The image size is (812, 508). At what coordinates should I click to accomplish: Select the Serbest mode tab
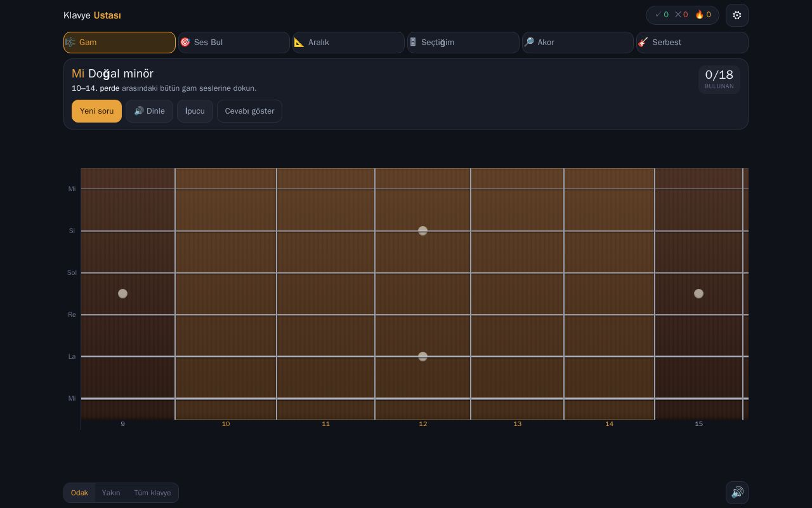click(692, 43)
